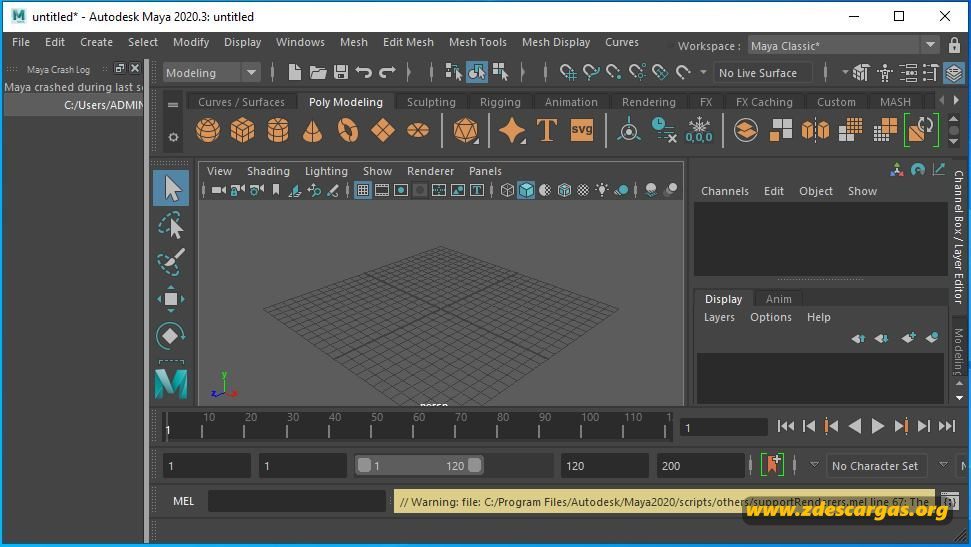This screenshot has width=971, height=547.
Task: Open the No Character Set dropdown
Action: tap(876, 466)
